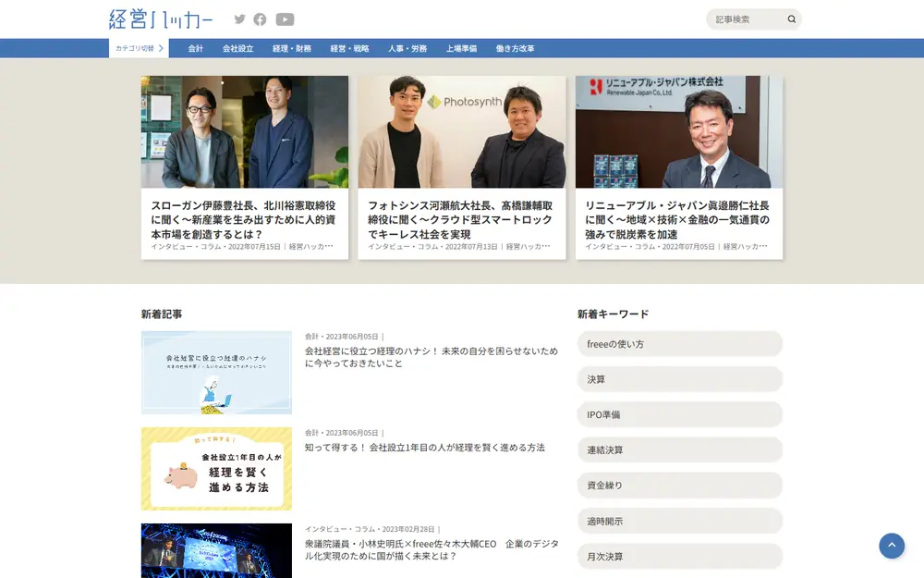The height and width of the screenshot is (578, 924).
Task: Select the IPO準備 keyword
Action: point(679,414)
